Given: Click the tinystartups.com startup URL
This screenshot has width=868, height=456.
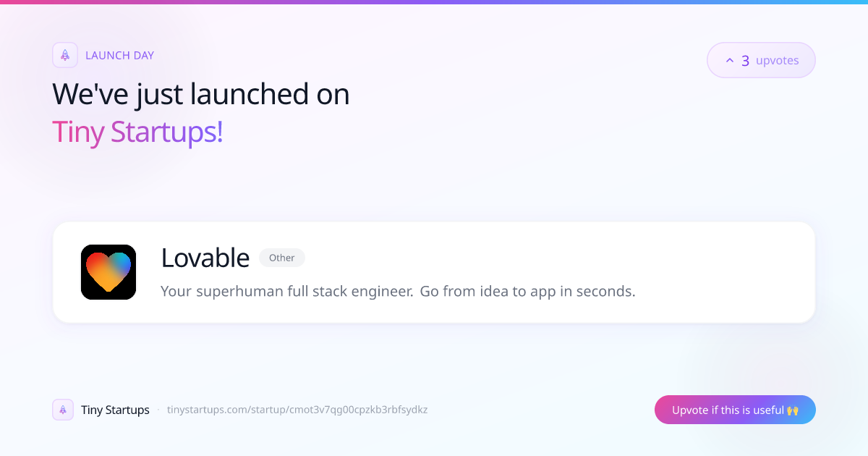Looking at the screenshot, I should coord(297,410).
